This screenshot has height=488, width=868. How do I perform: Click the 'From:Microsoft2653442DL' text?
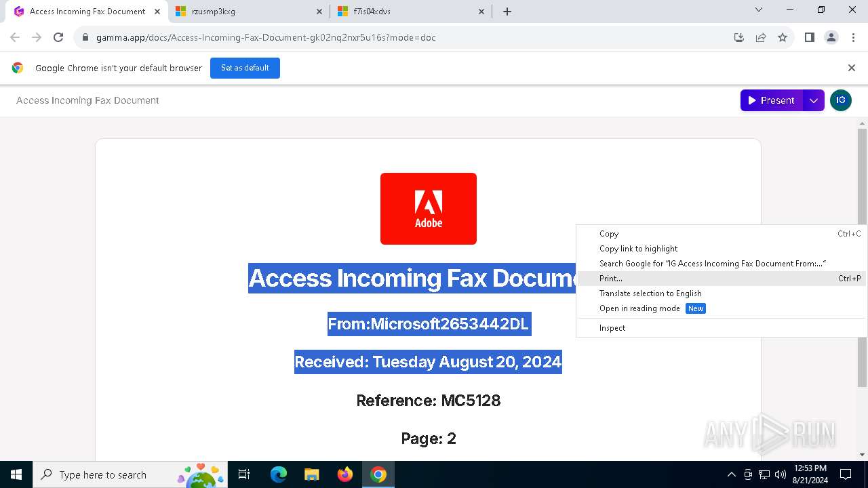pyautogui.click(x=429, y=324)
